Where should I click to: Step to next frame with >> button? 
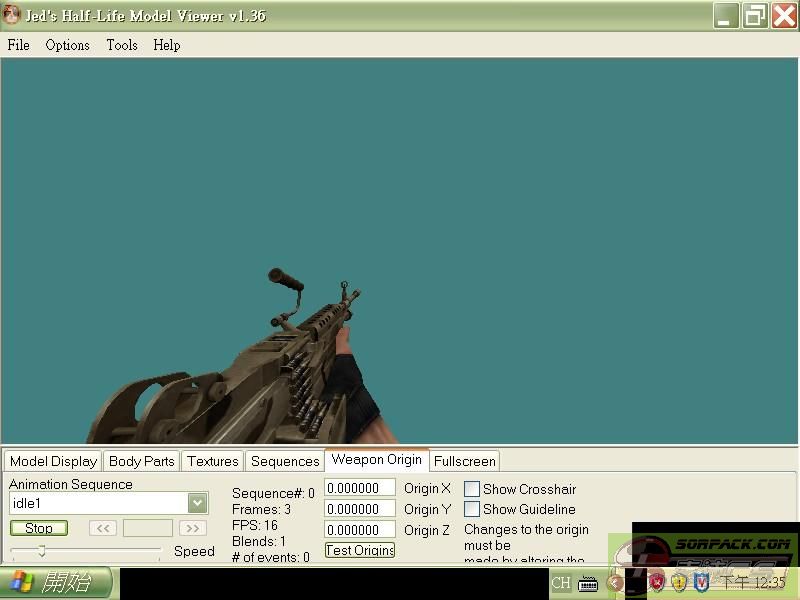[192, 528]
